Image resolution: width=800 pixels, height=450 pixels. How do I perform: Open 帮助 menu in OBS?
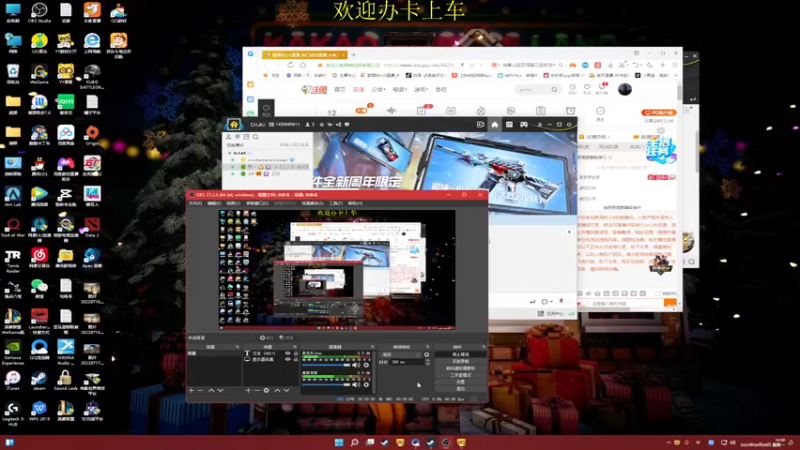pyautogui.click(x=355, y=203)
